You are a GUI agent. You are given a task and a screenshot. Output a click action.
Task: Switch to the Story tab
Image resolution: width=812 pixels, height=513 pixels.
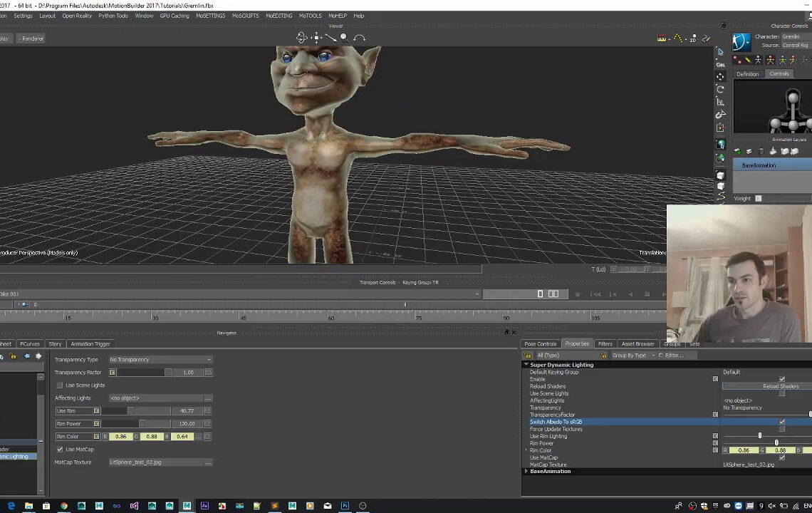click(x=55, y=343)
